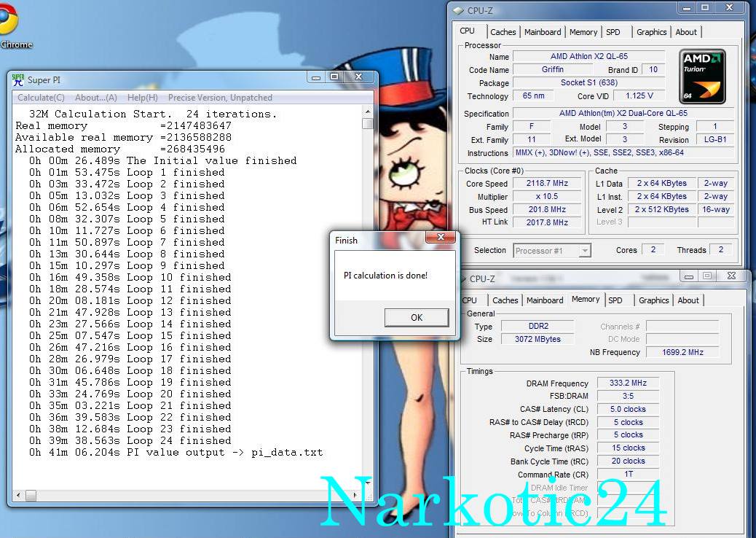Screen dimensions: 756x538
Task: Click the FSB:DRAM ratio value 3:5
Action: [628, 396]
